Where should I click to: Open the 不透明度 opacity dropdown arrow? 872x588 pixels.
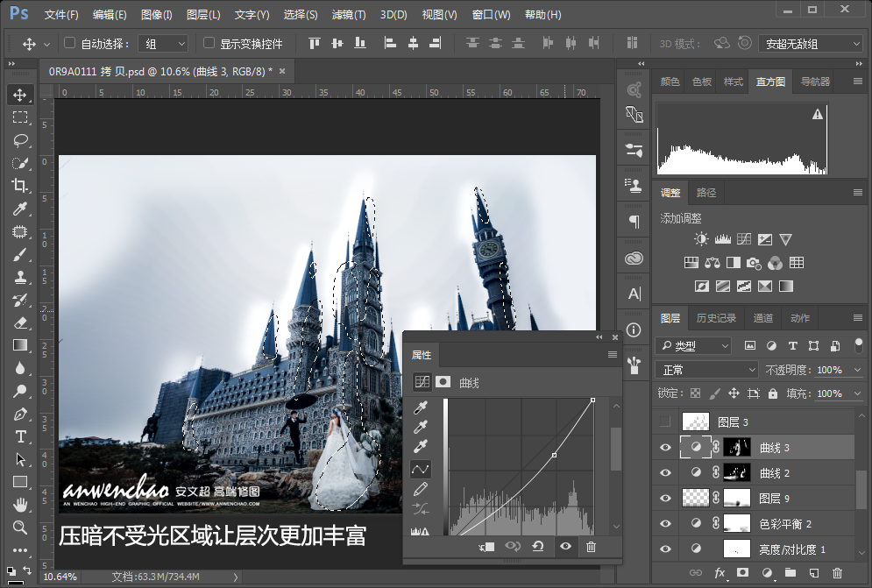click(x=857, y=370)
